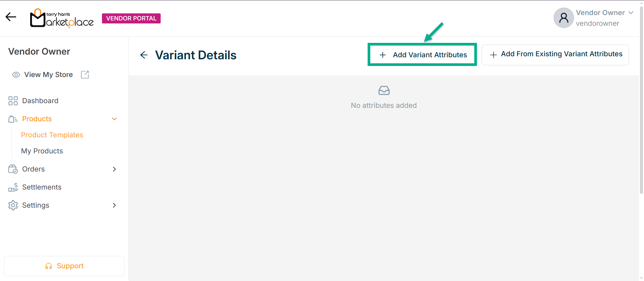The width and height of the screenshot is (644, 281).
Task: Click the Settlements money icon
Action: (x=13, y=187)
